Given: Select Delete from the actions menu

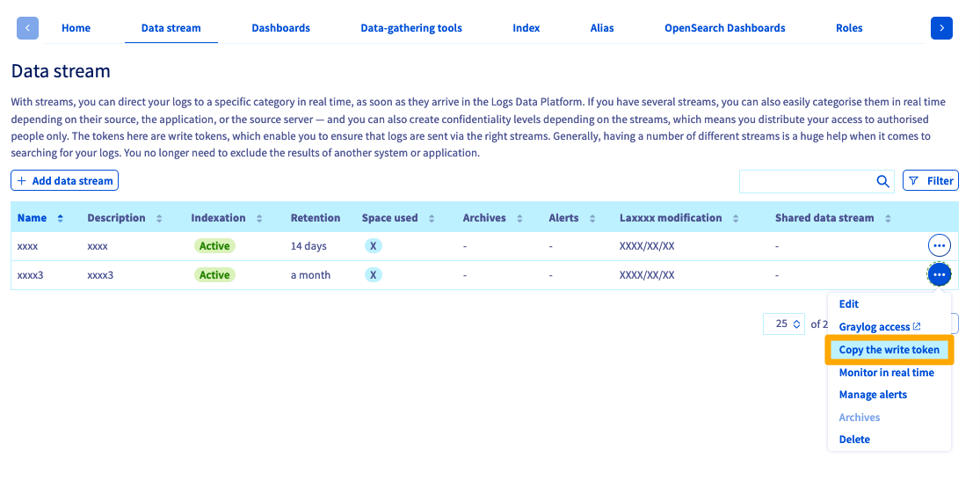Looking at the screenshot, I should pyautogui.click(x=854, y=440).
